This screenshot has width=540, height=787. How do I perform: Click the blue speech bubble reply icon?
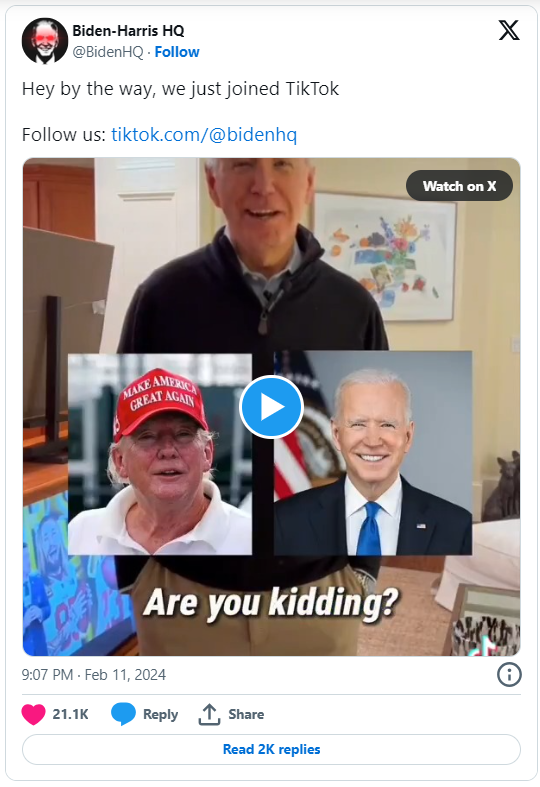click(123, 714)
